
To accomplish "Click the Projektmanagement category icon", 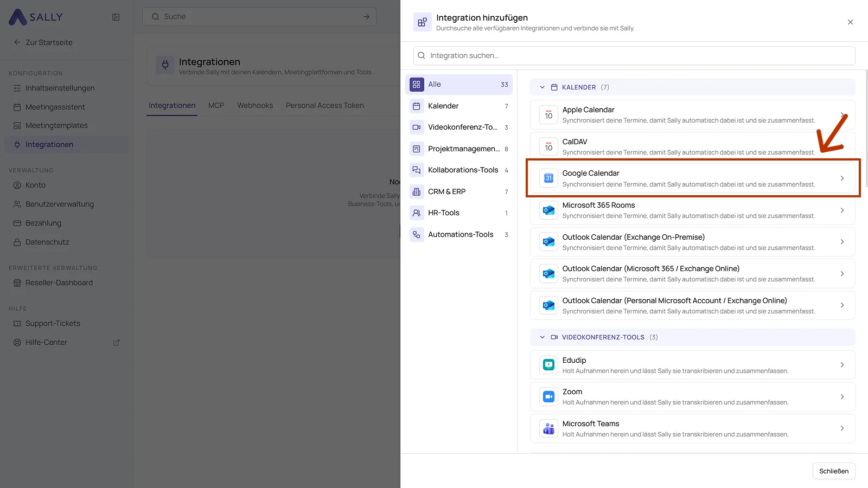I will point(417,149).
